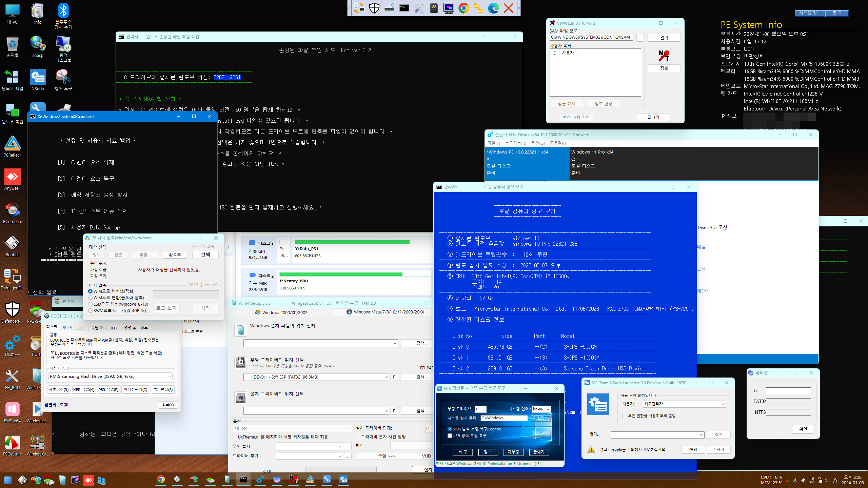Open the 파일(F) menu in Dism++
The height and width of the screenshot is (488, 868).
click(x=493, y=143)
